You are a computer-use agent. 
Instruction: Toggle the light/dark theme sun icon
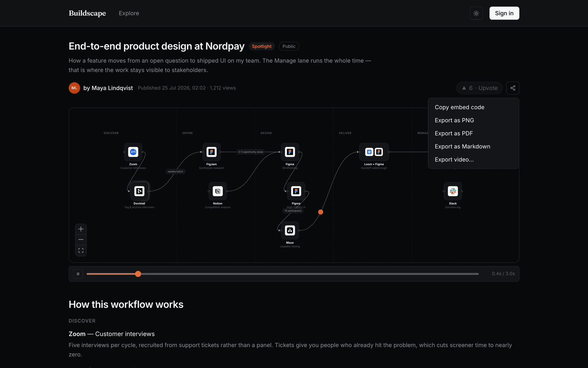(x=476, y=13)
